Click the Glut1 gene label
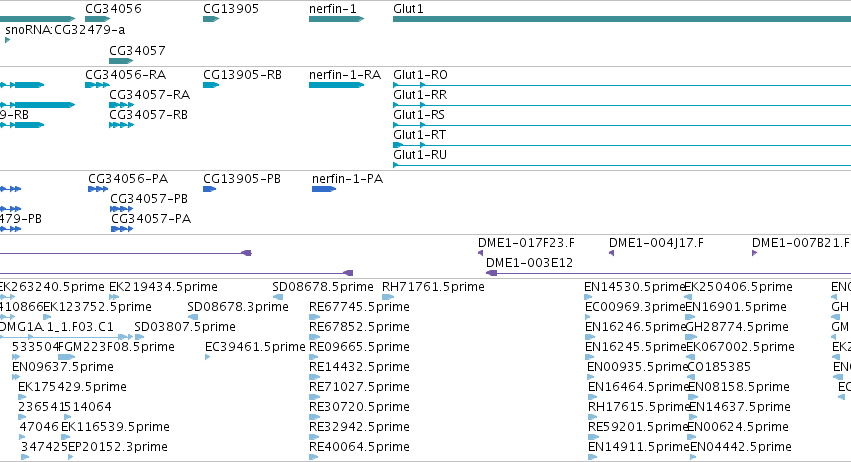851x462 pixels. (x=408, y=9)
